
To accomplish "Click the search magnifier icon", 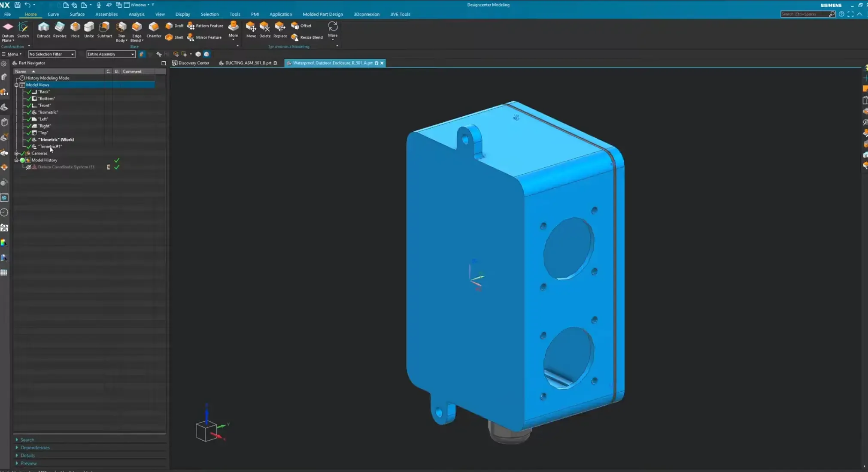I will tap(832, 14).
